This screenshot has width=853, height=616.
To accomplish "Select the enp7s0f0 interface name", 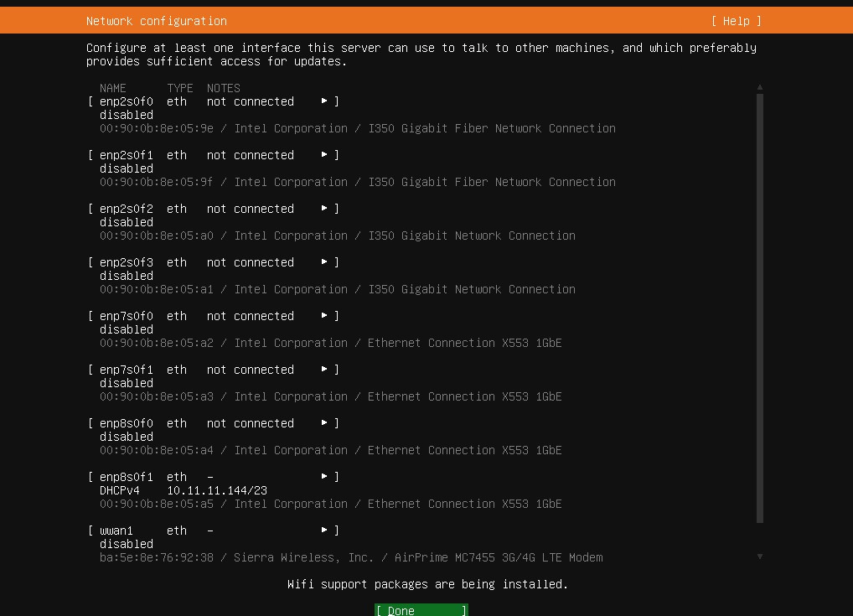I will click(x=127, y=316).
